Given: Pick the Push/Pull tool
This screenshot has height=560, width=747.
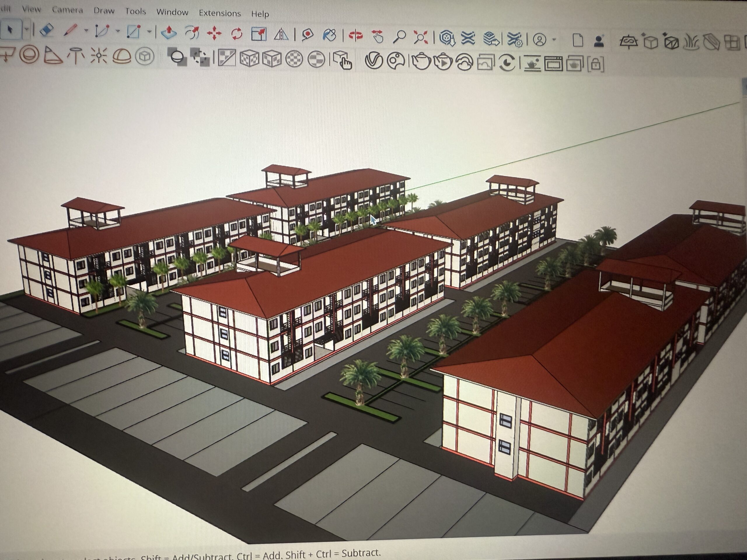Looking at the screenshot, I should 169,33.
